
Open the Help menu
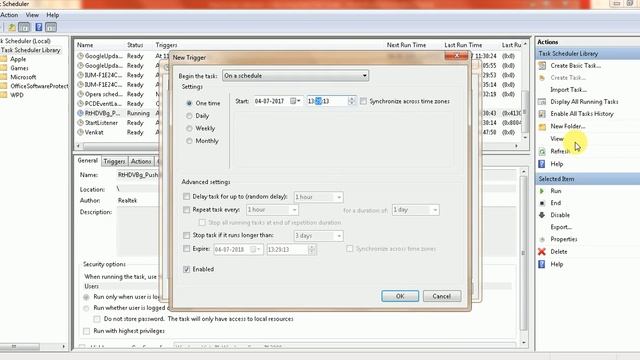point(53,15)
